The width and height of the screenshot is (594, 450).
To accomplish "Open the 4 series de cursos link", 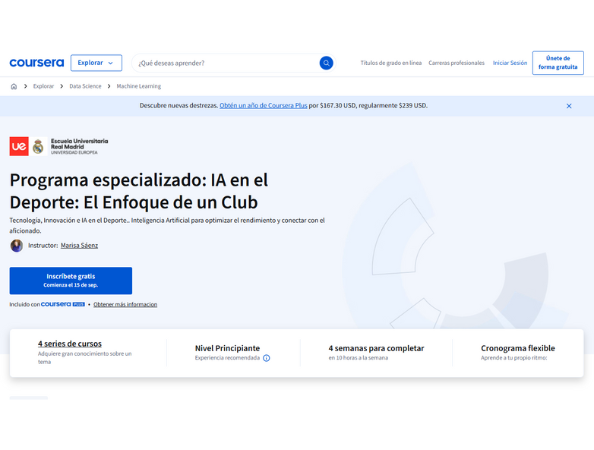I will point(70,344).
